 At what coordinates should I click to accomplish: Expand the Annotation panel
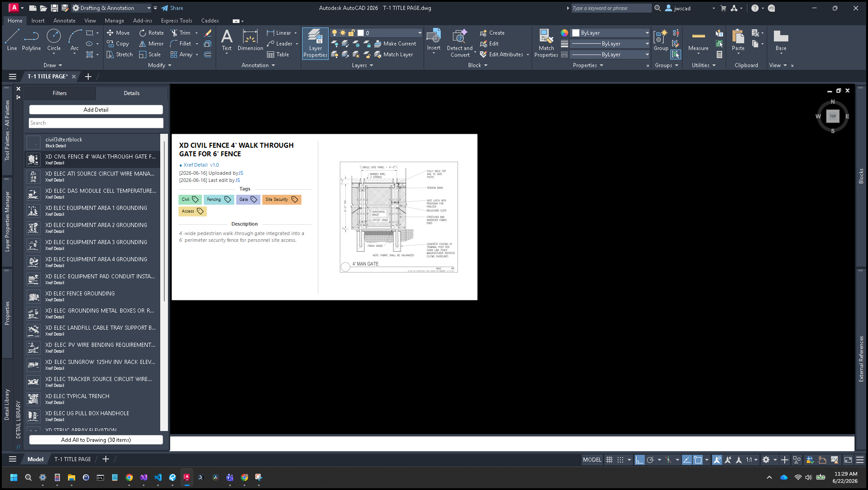[x=258, y=65]
